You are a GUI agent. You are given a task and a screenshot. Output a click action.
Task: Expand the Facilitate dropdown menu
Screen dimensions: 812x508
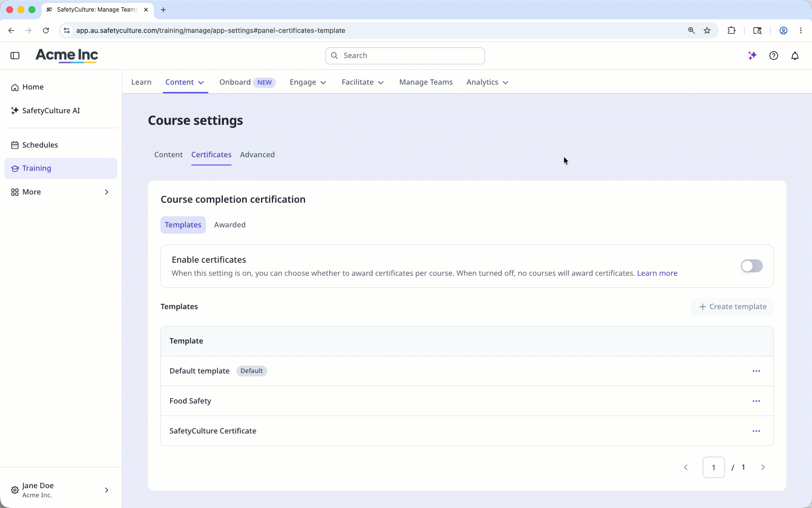click(x=362, y=82)
